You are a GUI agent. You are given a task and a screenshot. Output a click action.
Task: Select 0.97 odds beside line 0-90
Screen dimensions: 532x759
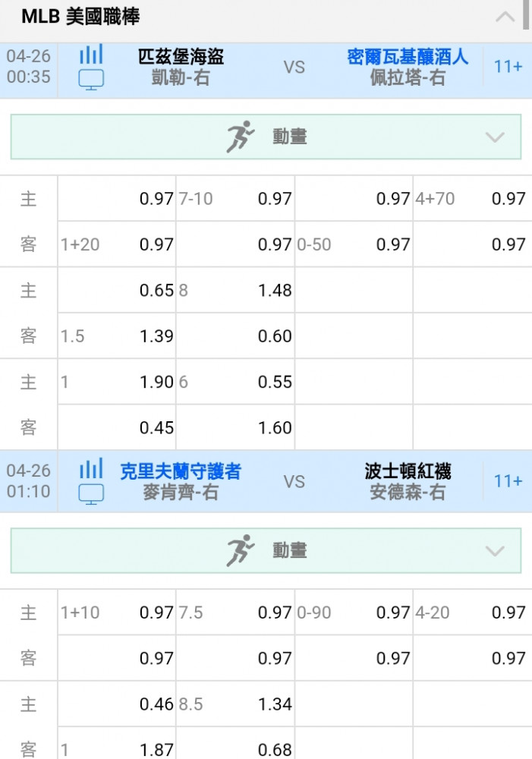coord(392,613)
